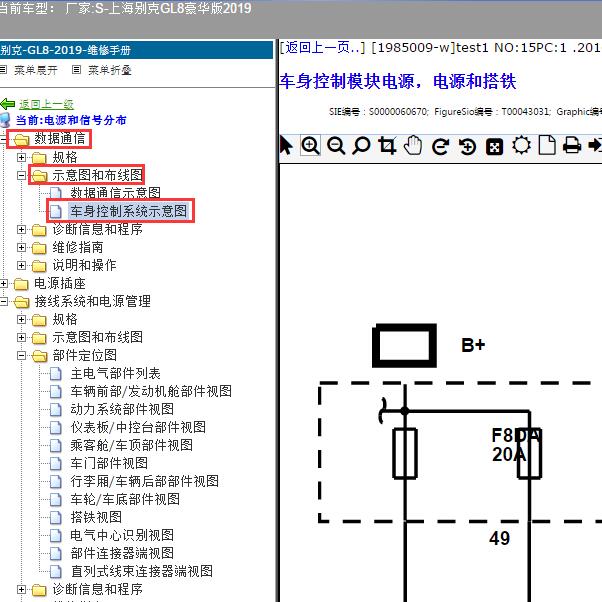602x602 pixels.
Task: Activate the zoom out magnifier tool
Action: click(336, 146)
